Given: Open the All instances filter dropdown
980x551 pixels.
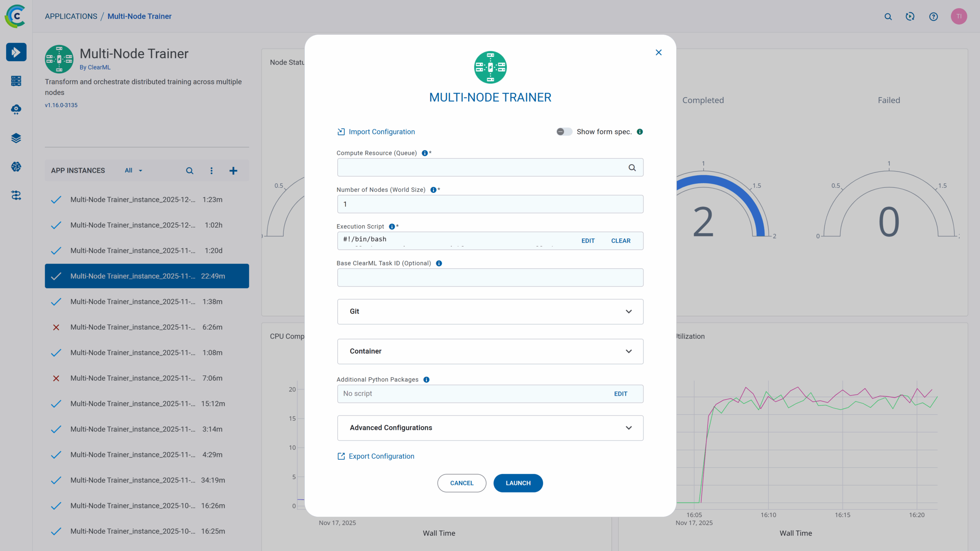Looking at the screenshot, I should tap(133, 171).
